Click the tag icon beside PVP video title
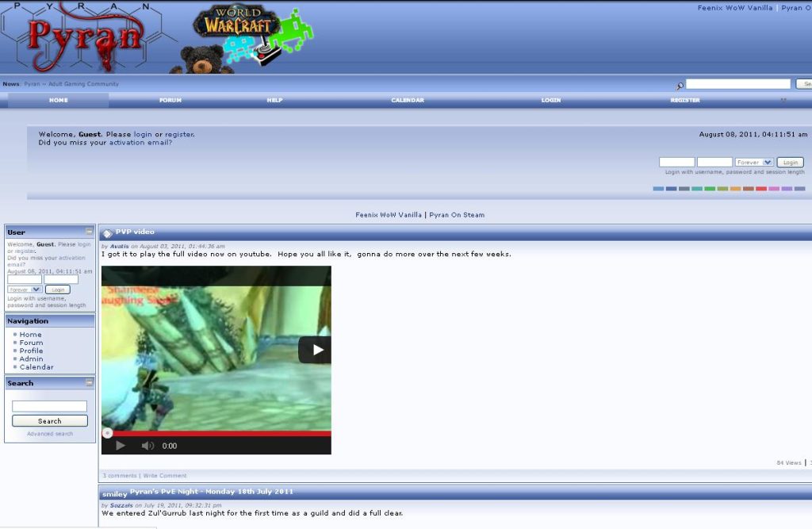This screenshot has height=529, width=812. [x=107, y=233]
